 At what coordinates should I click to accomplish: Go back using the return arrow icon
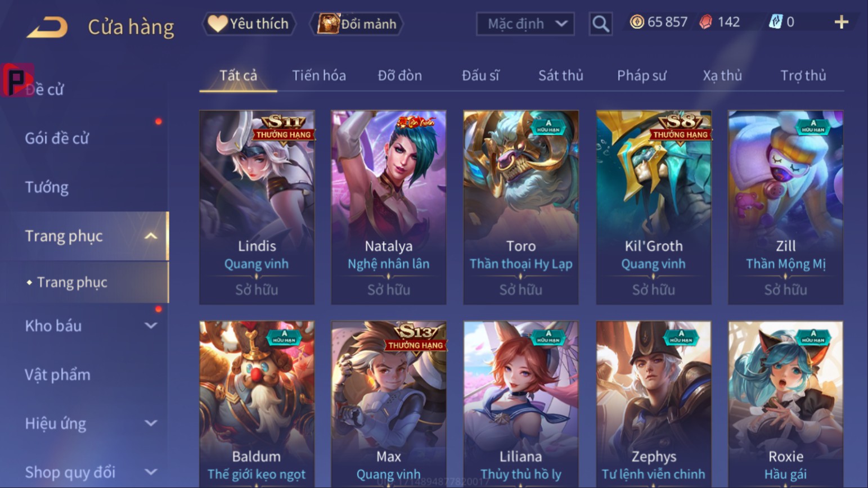[x=47, y=27]
